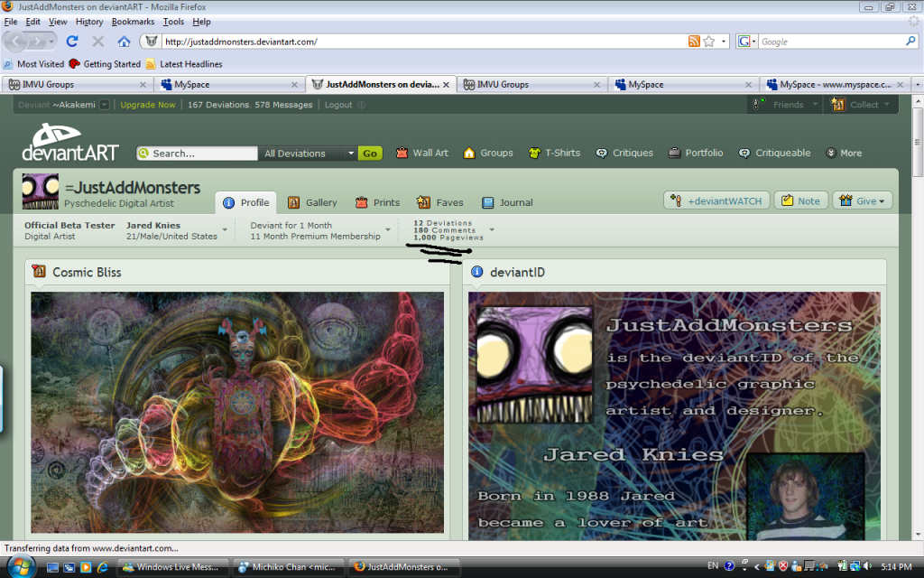The height and width of the screenshot is (578, 924).
Task: Open Latest Headlines feed bookmark
Action: 184,64
